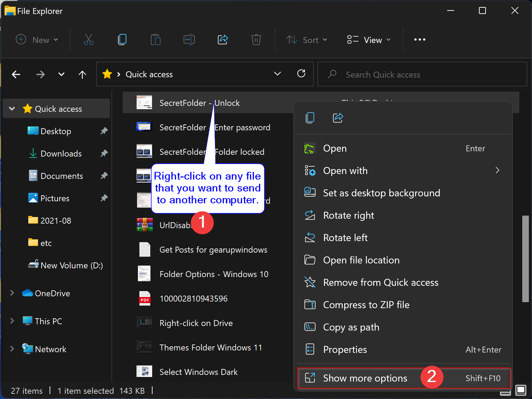Open the New dropdown menu
The width and height of the screenshot is (532, 399).
tap(37, 39)
